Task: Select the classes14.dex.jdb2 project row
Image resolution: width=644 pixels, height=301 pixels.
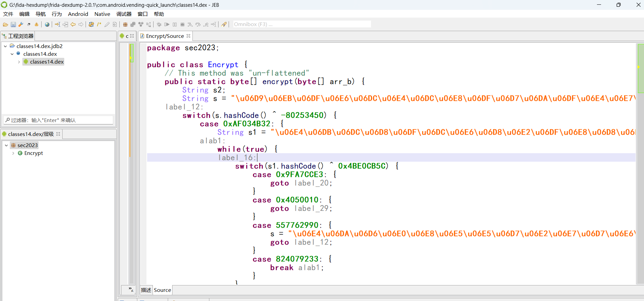Action: click(39, 46)
